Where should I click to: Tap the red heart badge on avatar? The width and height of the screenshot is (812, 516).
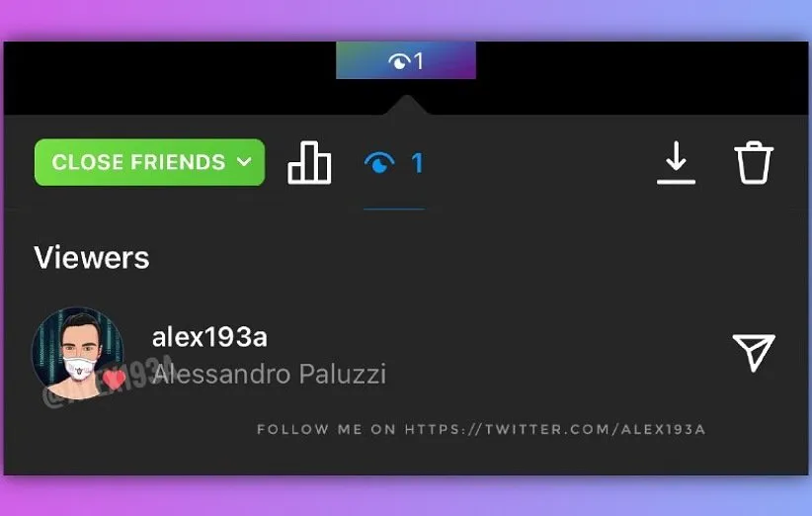tap(114, 380)
